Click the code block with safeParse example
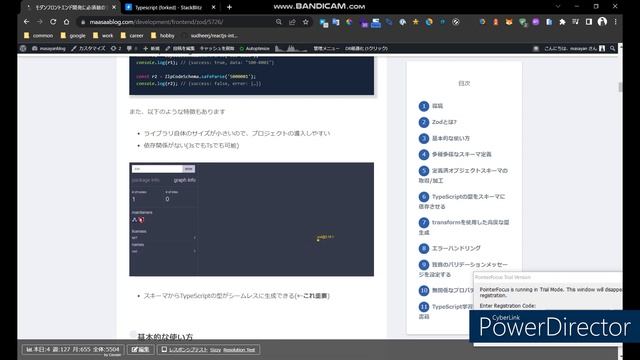The width and height of the screenshot is (640, 360). [x=251, y=76]
